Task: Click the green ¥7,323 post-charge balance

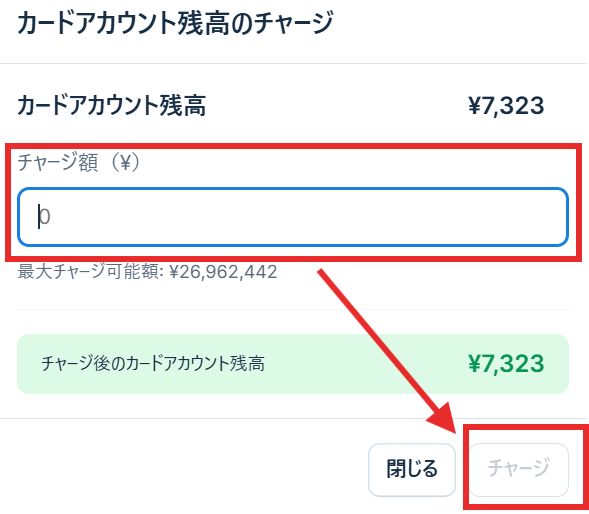Action: (506, 364)
